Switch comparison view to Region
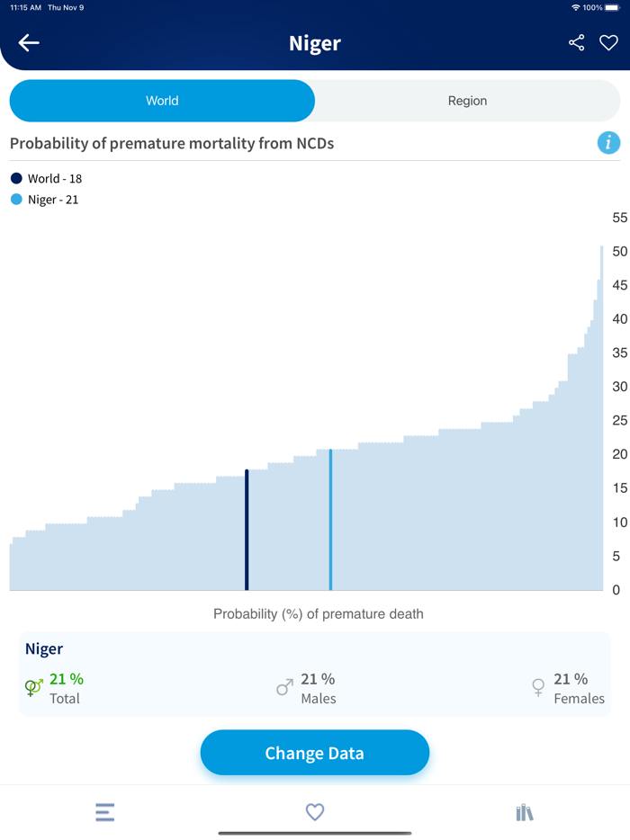The height and width of the screenshot is (840, 630). click(467, 101)
